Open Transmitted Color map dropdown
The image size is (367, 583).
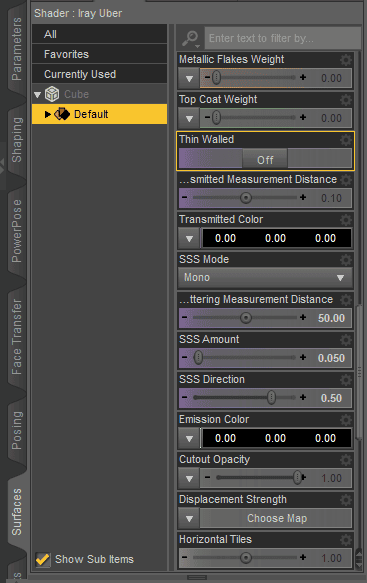coord(189,238)
